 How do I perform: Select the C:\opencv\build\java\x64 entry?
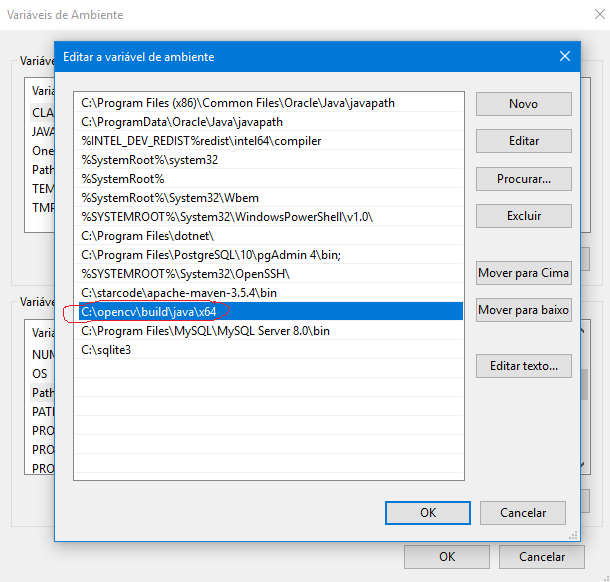[x=150, y=311]
